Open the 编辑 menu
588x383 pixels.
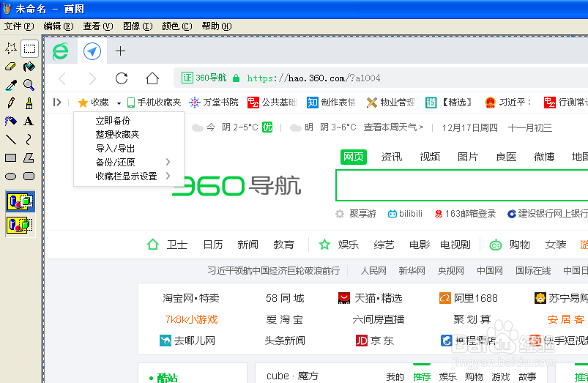coord(59,26)
